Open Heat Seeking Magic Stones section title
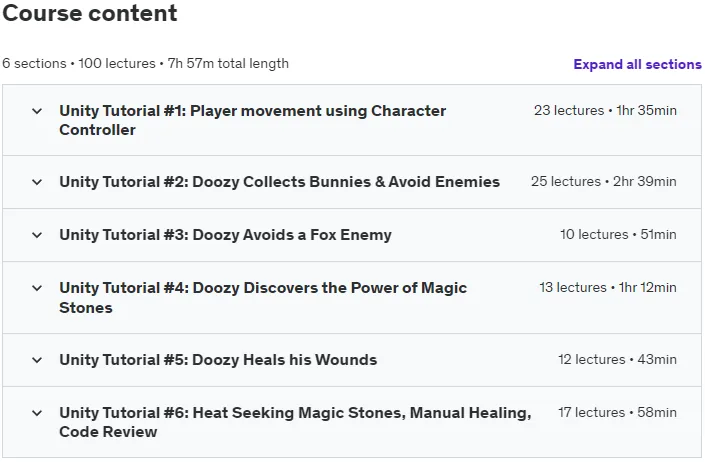The image size is (705, 462). pyautogui.click(x=295, y=422)
